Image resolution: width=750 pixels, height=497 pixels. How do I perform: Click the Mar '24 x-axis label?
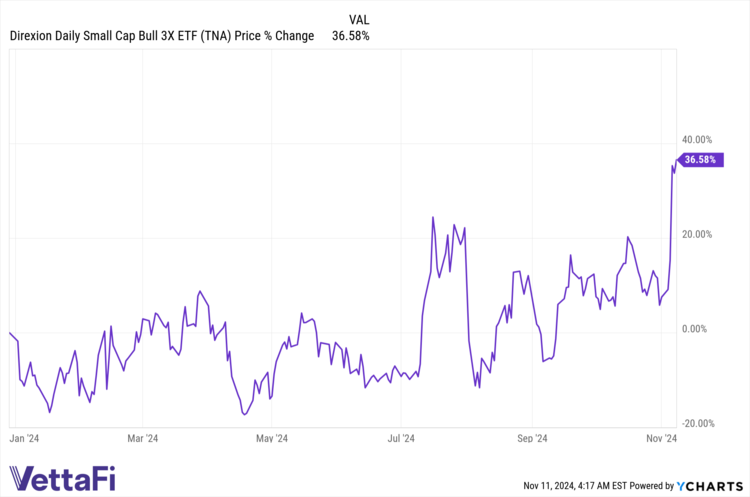(143, 438)
